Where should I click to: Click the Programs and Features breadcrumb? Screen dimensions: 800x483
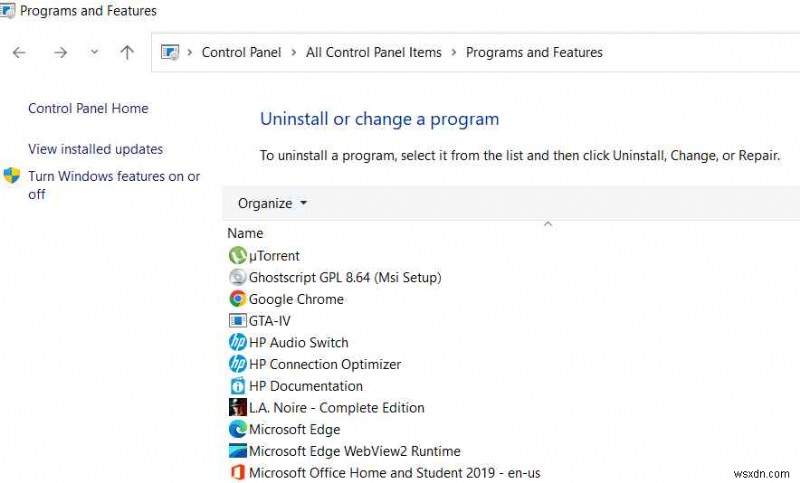coord(534,52)
